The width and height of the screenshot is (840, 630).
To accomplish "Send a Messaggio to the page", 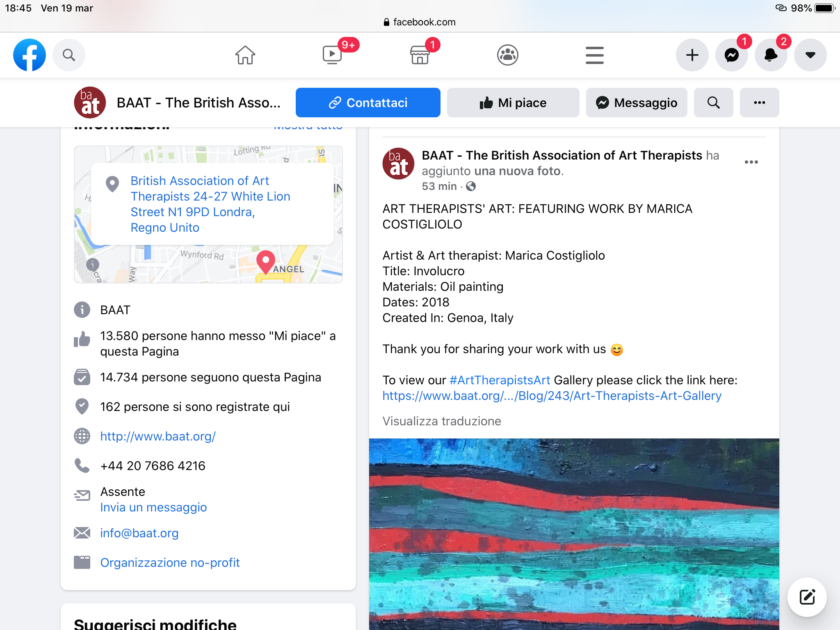I will (x=637, y=103).
